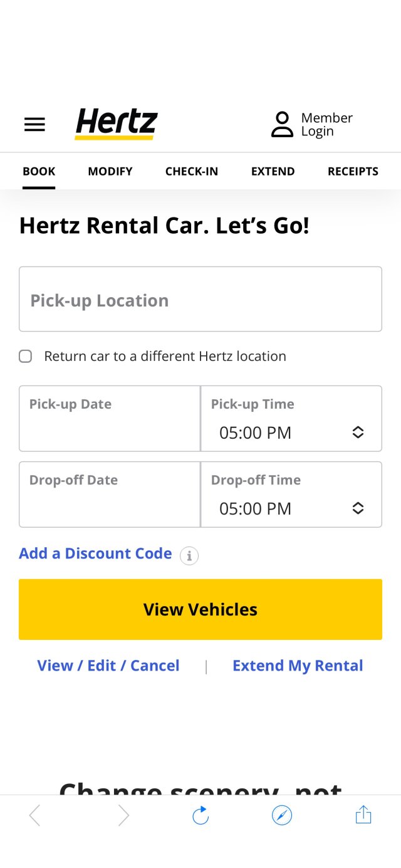Image resolution: width=401 pixels, height=868 pixels.
Task: Check 'Return car to a different Hertz location'
Action: pyautogui.click(x=25, y=356)
